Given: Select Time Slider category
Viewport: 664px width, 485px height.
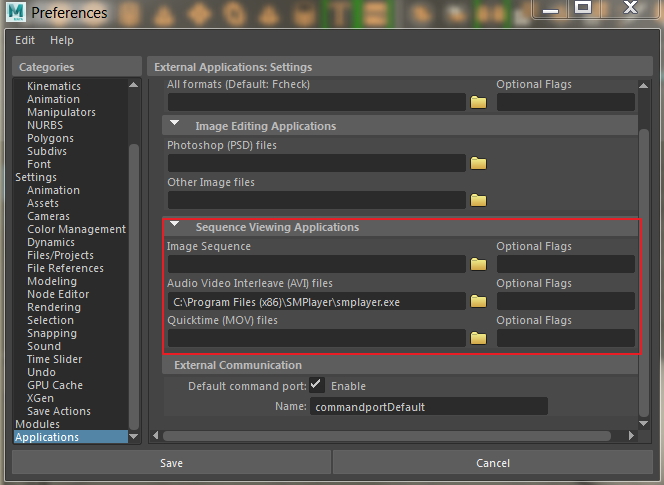Looking at the screenshot, I should coord(55,359).
